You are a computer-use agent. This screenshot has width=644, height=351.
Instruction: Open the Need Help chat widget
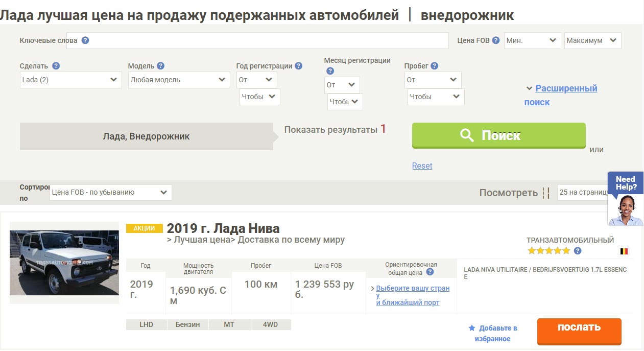(x=626, y=198)
